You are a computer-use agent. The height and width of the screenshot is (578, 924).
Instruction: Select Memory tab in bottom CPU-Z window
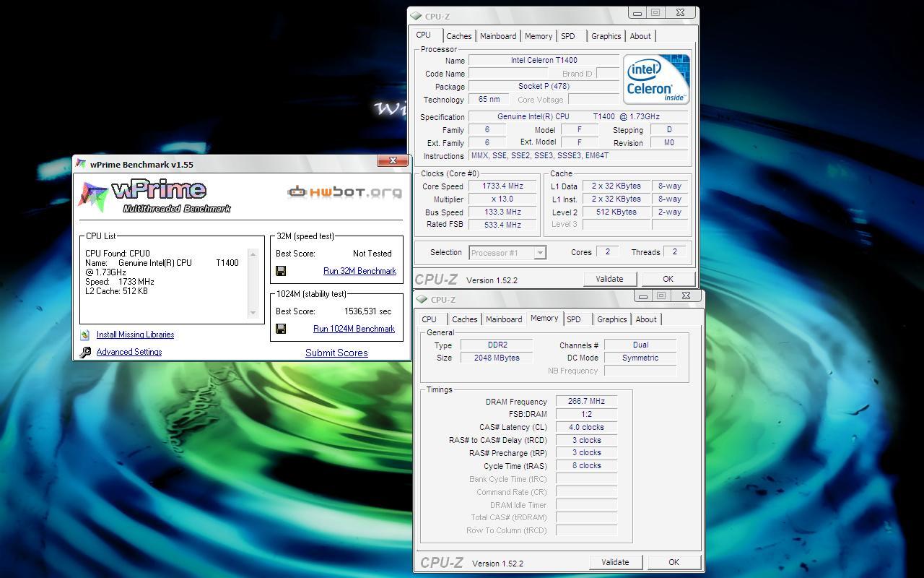coord(544,318)
